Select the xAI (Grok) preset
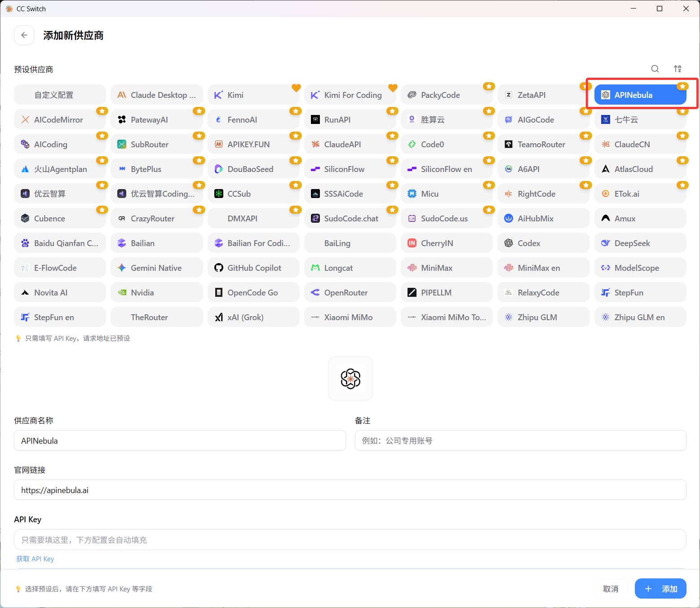Screen dimensions: 700x608 tap(253, 317)
